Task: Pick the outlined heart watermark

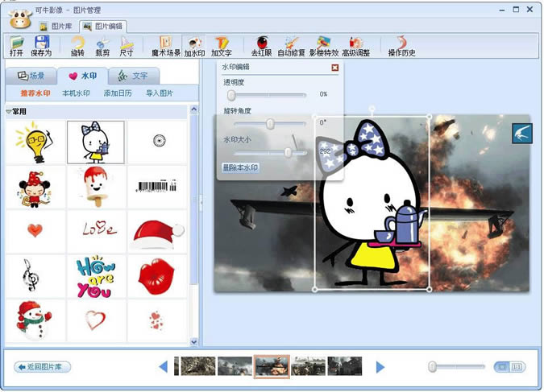Action: [95, 320]
